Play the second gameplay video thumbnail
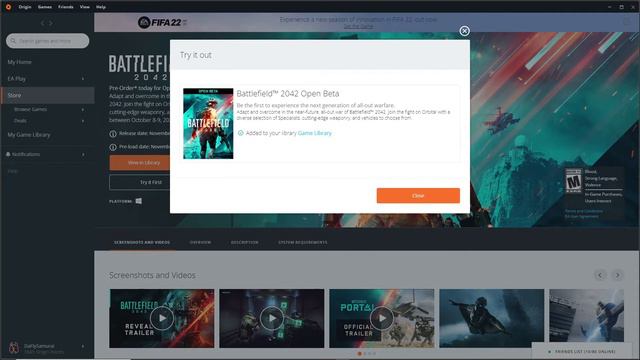Viewport: 640px width, 360px height. [271, 318]
